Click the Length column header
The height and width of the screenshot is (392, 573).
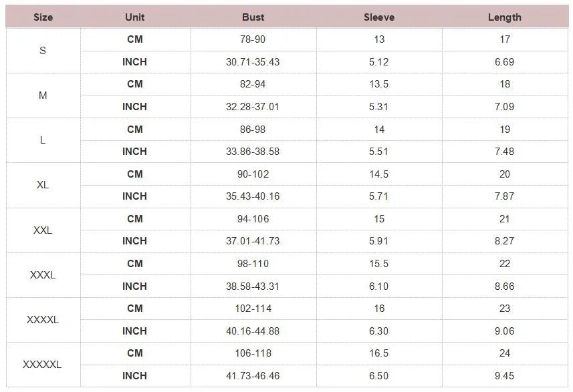click(504, 17)
